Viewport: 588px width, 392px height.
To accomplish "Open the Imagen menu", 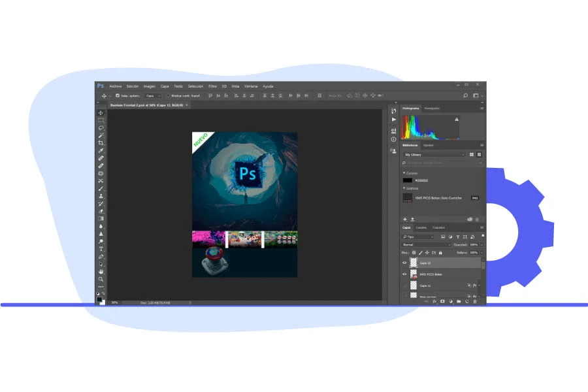I will (149, 86).
